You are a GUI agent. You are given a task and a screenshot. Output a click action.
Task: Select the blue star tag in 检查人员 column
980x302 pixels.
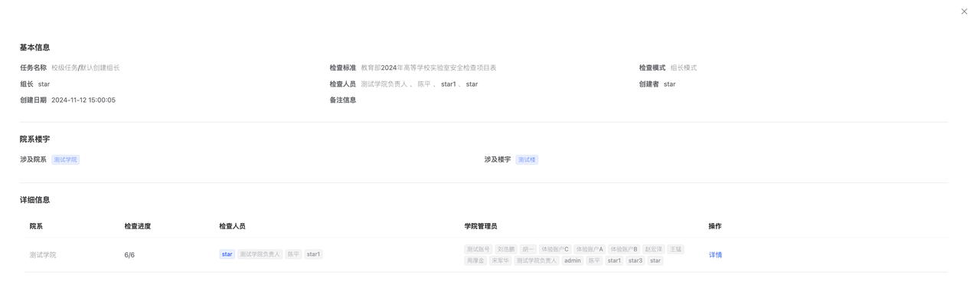[227, 254]
